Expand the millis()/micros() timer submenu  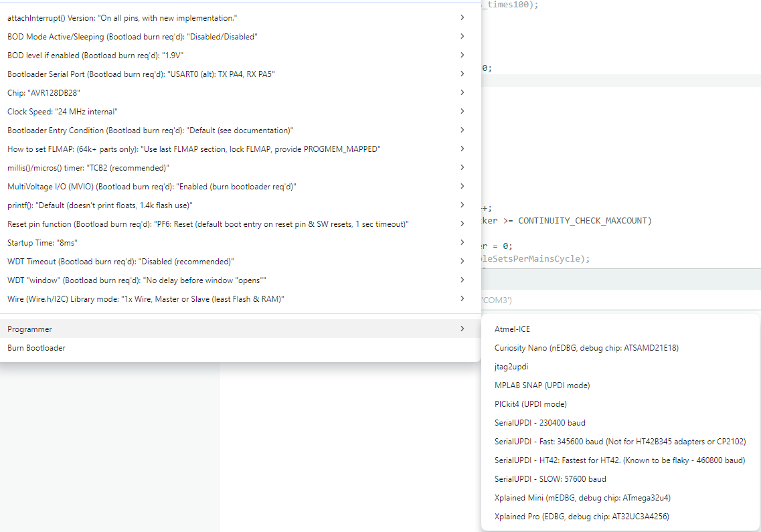point(88,168)
